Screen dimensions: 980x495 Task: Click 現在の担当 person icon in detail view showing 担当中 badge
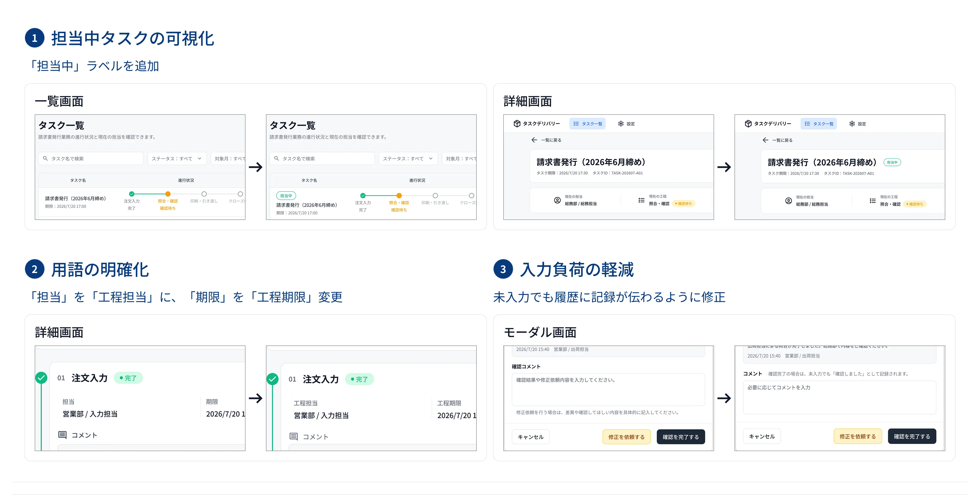pyautogui.click(x=789, y=201)
